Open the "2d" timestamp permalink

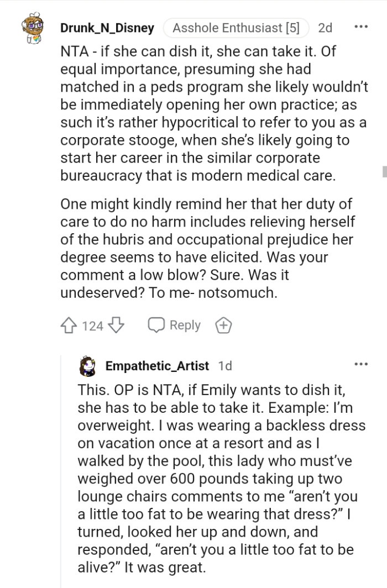click(x=325, y=28)
